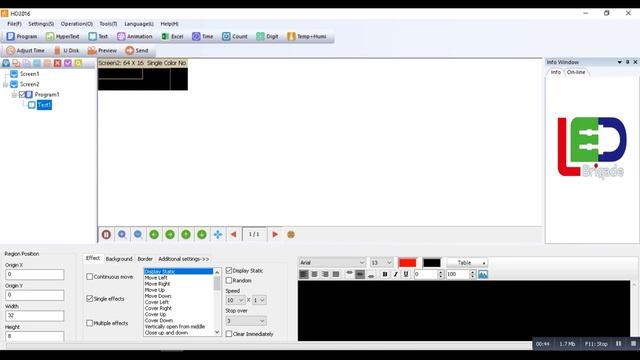Open the Speed value dropdown showing 10
This screenshot has width=640, height=360.
click(x=235, y=300)
